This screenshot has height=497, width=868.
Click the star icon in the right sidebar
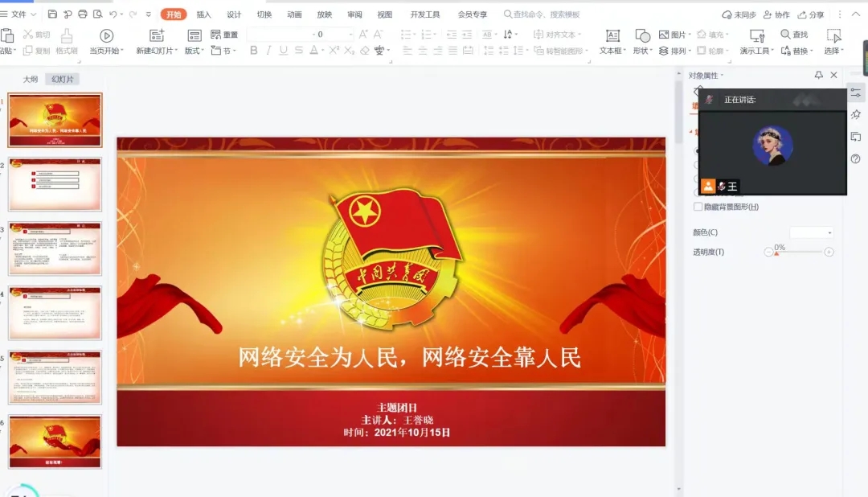pyautogui.click(x=856, y=115)
